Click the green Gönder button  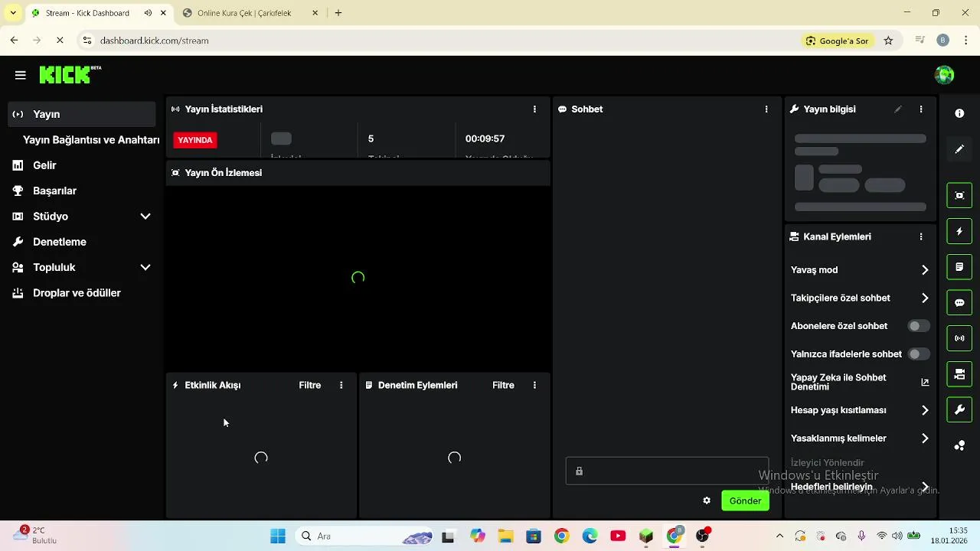tap(745, 501)
